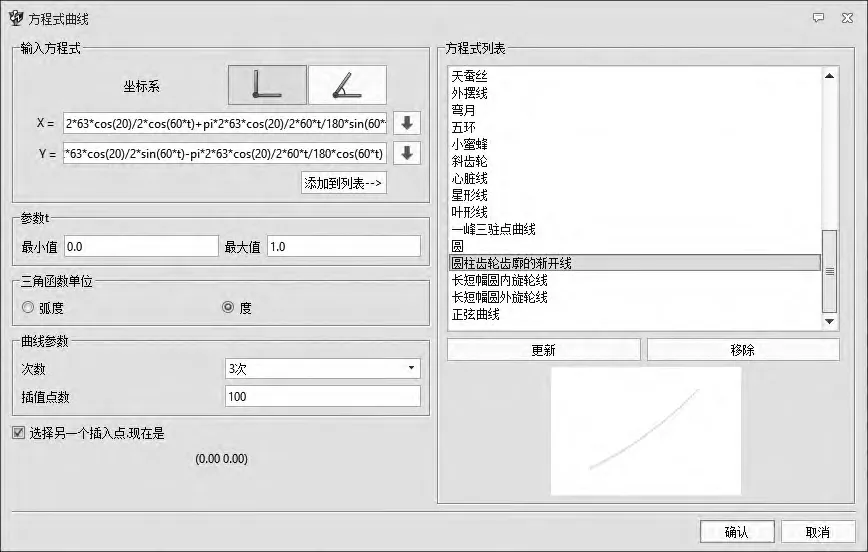Click 添加到列表 button

(x=344, y=183)
